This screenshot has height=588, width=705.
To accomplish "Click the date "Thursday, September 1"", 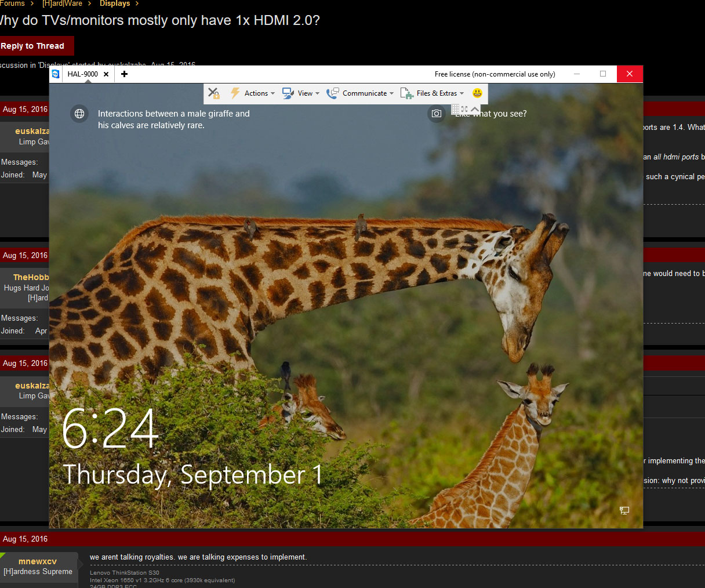I will click(x=192, y=474).
